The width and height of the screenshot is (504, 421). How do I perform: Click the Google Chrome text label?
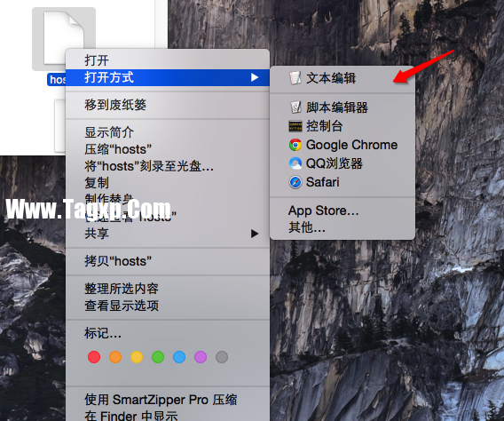pos(352,145)
